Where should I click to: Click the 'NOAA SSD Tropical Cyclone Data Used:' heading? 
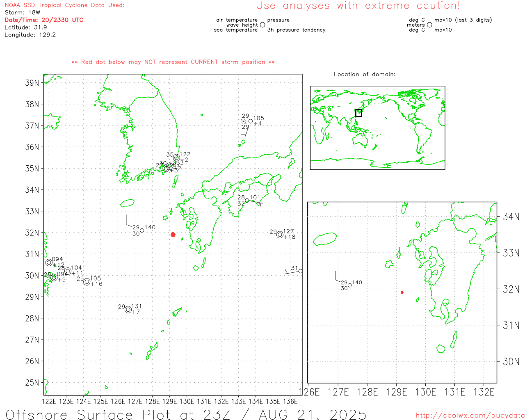coord(64,5)
